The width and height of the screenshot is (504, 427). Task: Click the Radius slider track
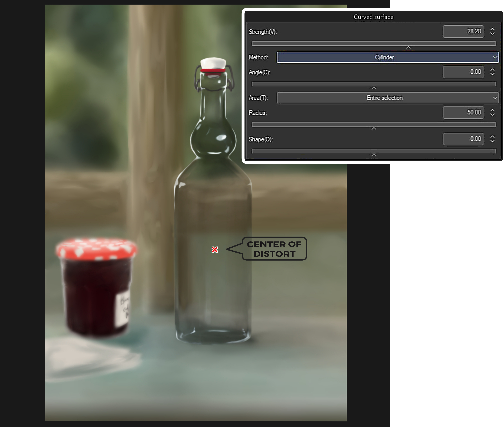(374, 124)
